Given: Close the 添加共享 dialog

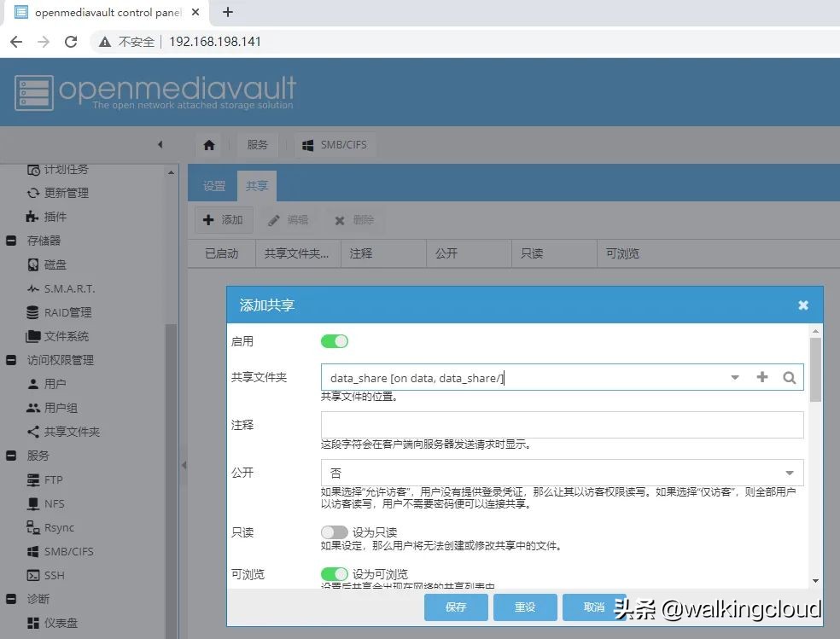Looking at the screenshot, I should click(x=803, y=305).
